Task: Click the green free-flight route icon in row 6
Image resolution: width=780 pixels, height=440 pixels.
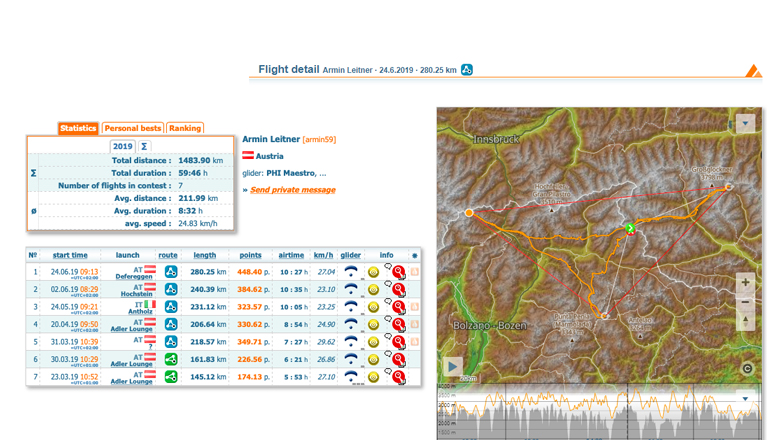Action: click(171, 359)
